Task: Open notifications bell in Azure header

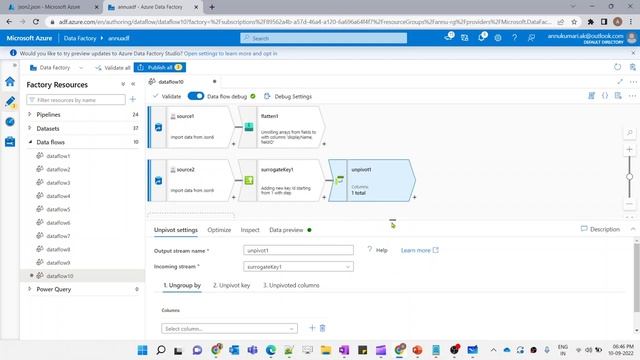Action: click(x=482, y=38)
